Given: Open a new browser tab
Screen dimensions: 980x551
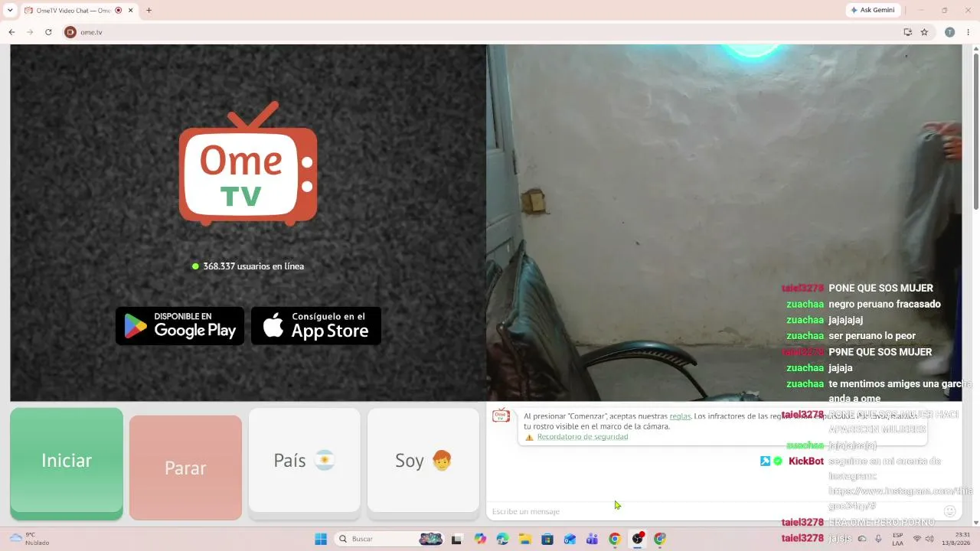Looking at the screenshot, I should click(149, 11).
